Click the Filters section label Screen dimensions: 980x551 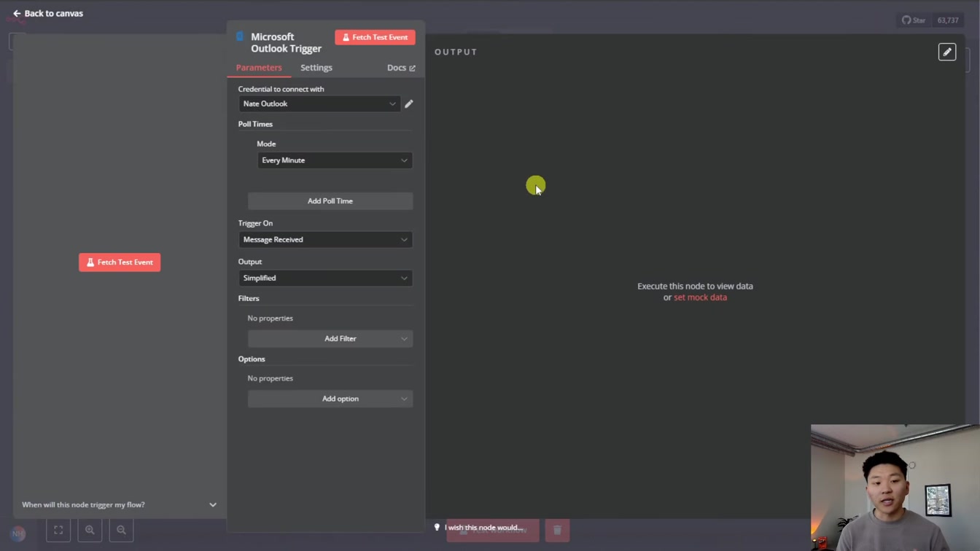click(249, 298)
